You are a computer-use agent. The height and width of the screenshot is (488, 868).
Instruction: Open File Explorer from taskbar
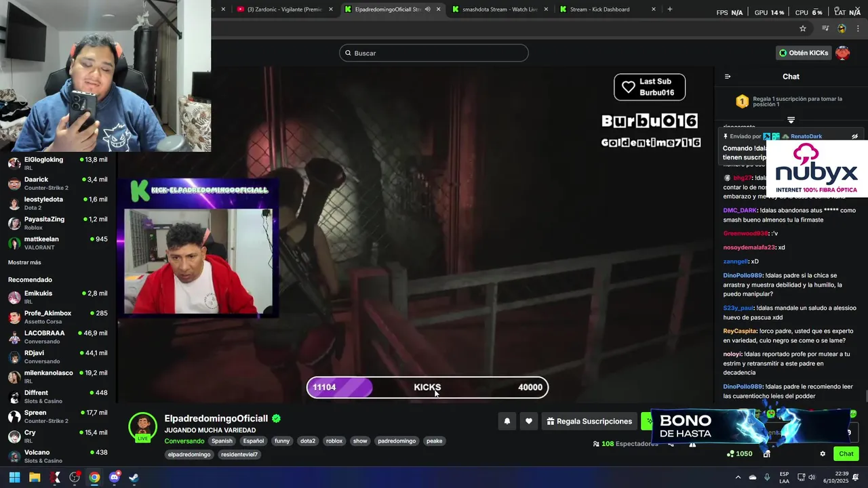point(35,477)
